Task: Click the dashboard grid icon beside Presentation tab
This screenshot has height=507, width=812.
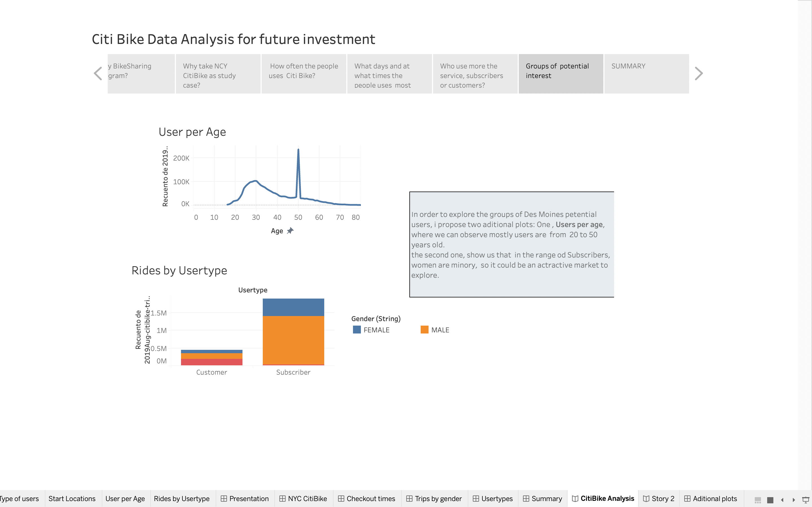Action: pyautogui.click(x=224, y=499)
